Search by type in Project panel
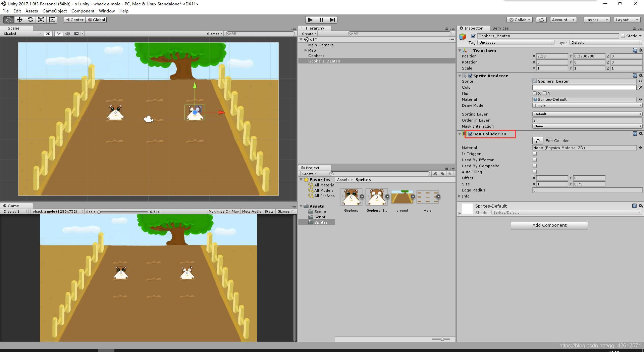 [435, 174]
